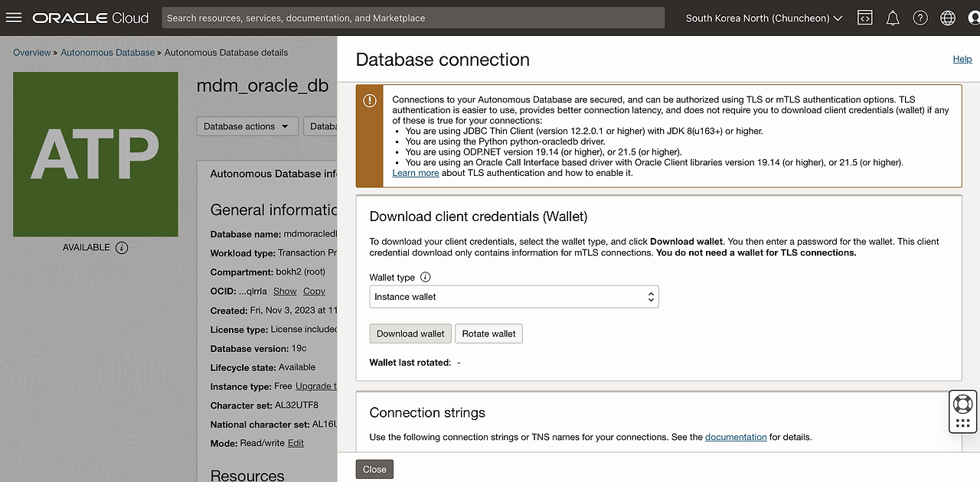The width and height of the screenshot is (980, 482).
Task: Open the Instance wallet type dropdown
Action: coord(514,297)
